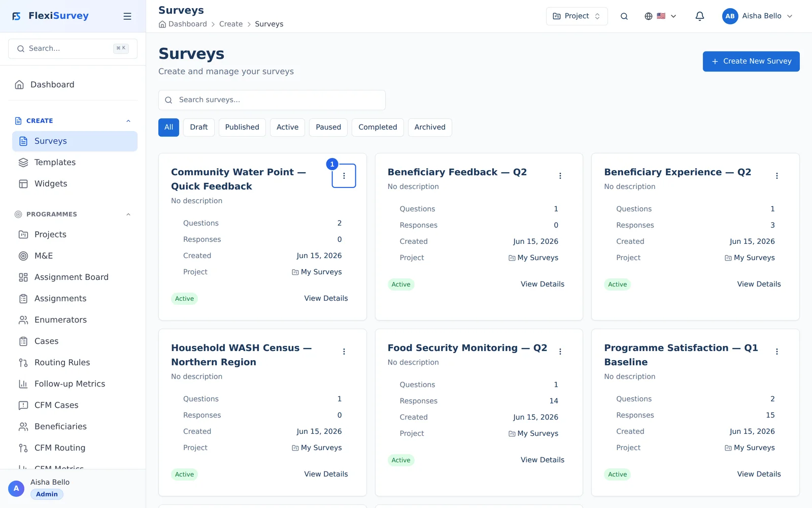Click Create New Survey button
Image resolution: width=812 pixels, height=508 pixels.
tap(751, 61)
